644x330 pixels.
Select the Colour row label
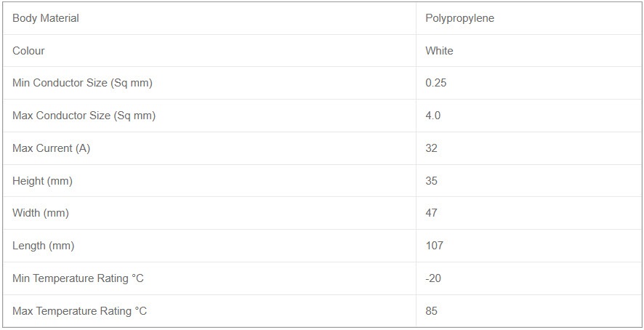click(x=28, y=51)
